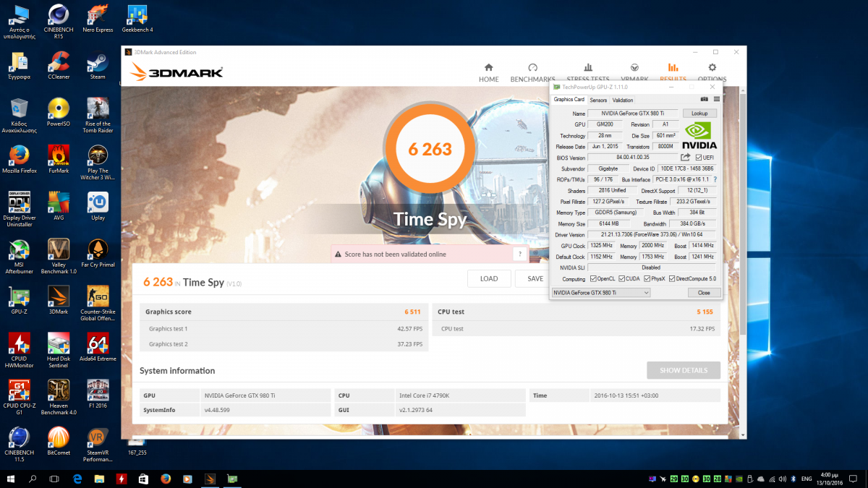Open the GPU-Z desktop shortcut

18,301
